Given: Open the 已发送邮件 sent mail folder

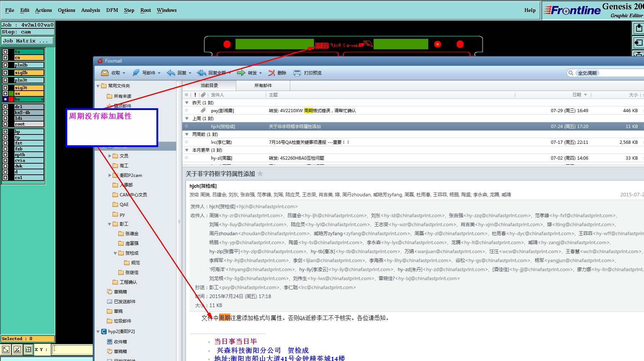Looking at the screenshot, I should [x=122, y=301].
